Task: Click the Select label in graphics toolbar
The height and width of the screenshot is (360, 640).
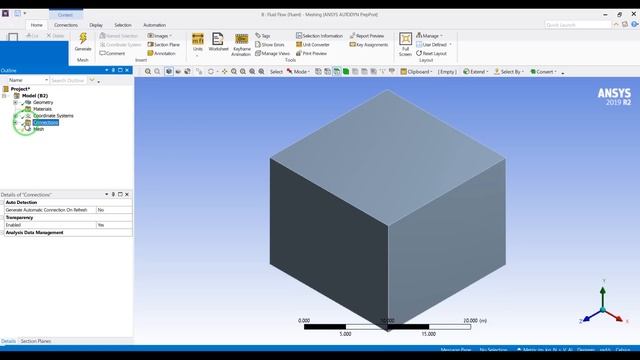Action: coord(276,71)
